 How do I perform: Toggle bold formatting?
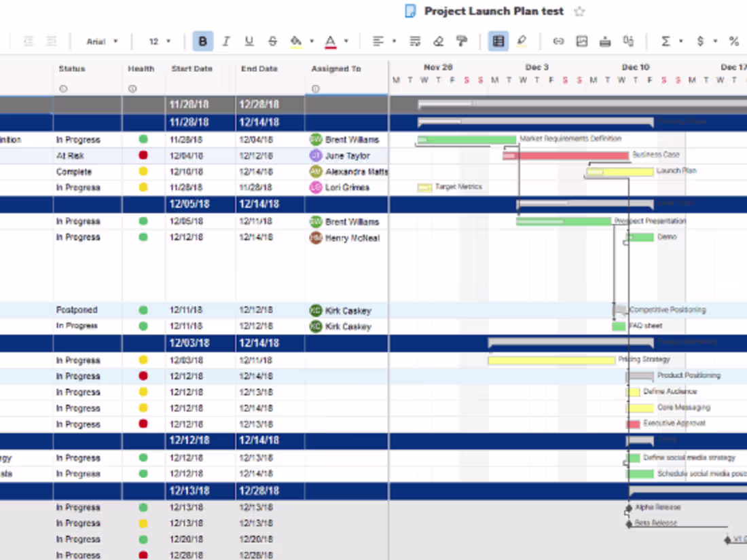[202, 41]
